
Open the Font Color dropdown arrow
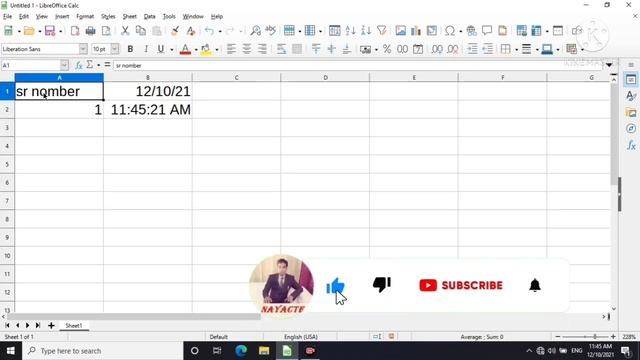coord(196,50)
